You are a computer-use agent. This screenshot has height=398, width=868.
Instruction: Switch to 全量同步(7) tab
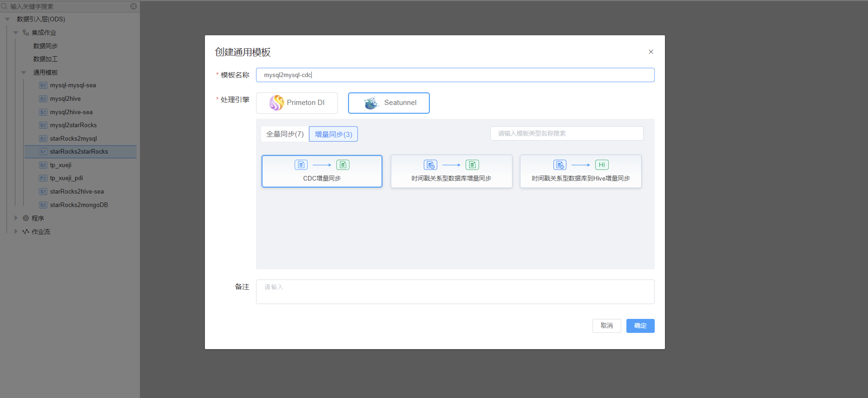pyautogui.click(x=285, y=134)
